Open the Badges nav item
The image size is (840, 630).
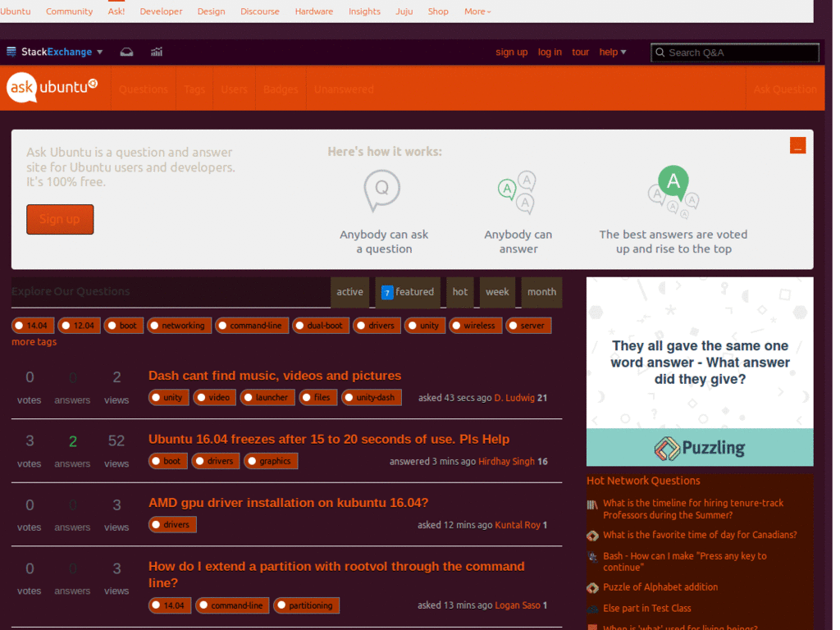click(281, 89)
